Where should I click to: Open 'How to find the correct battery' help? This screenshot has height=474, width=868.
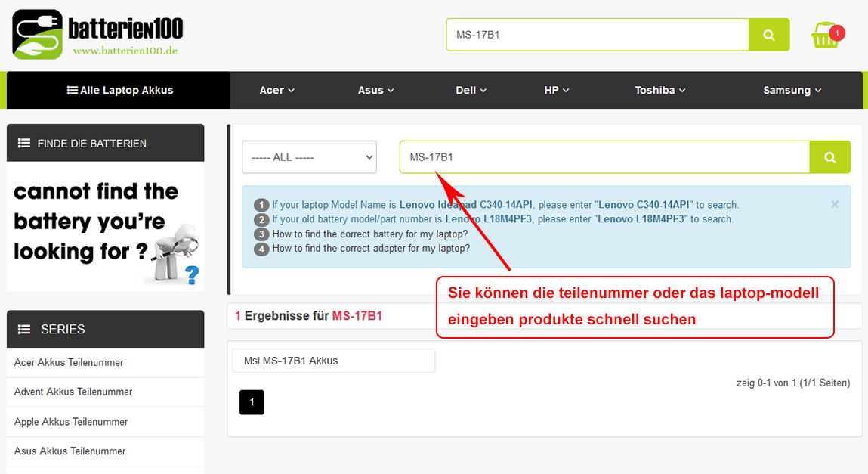369,234
